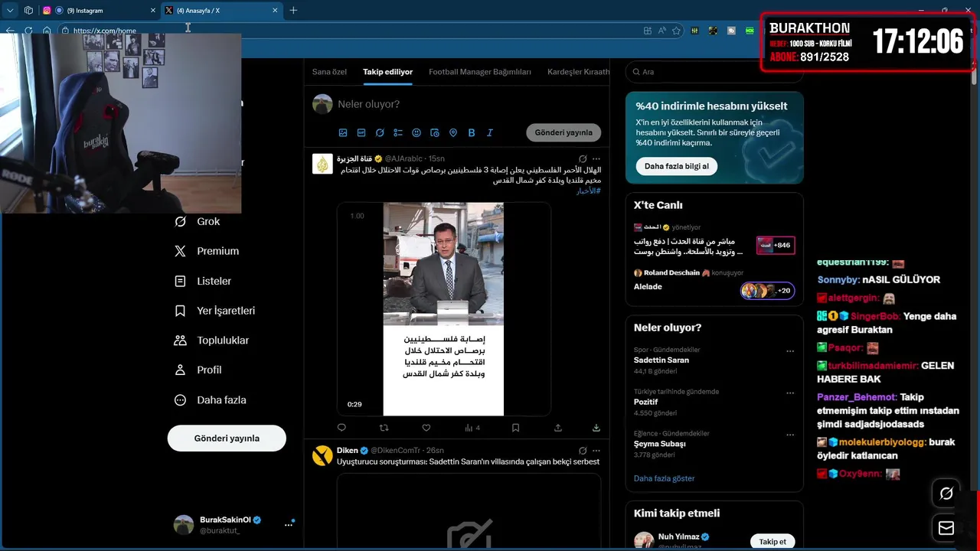The height and width of the screenshot is (551, 980).
Task: Download the AJArabic video
Action: click(596, 428)
